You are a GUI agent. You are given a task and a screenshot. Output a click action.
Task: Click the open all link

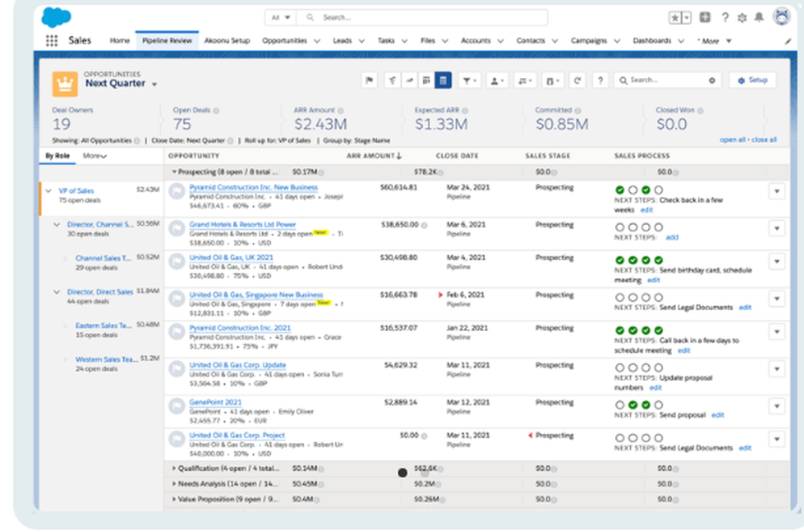[732, 140]
